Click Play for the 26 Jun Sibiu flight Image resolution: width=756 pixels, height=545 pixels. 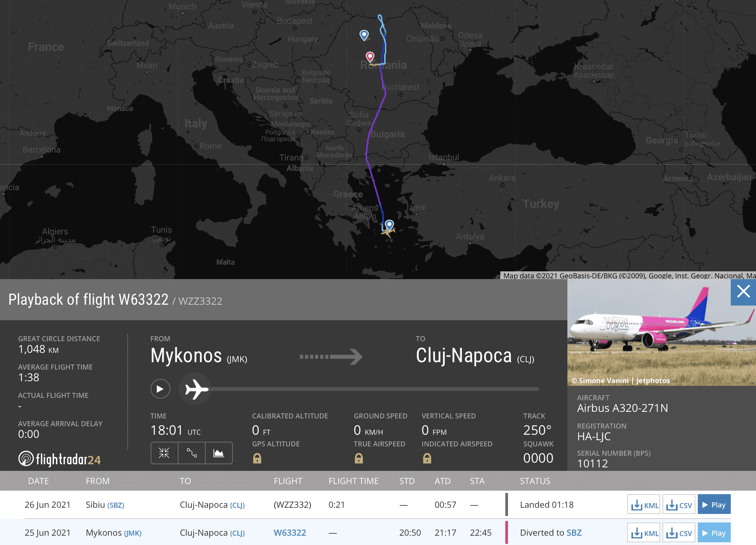[x=714, y=504]
